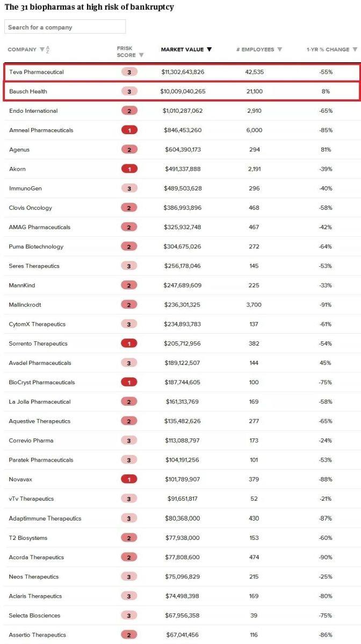Select the Market Value column header
Viewport: 361px width, 644px height.
[182, 49]
